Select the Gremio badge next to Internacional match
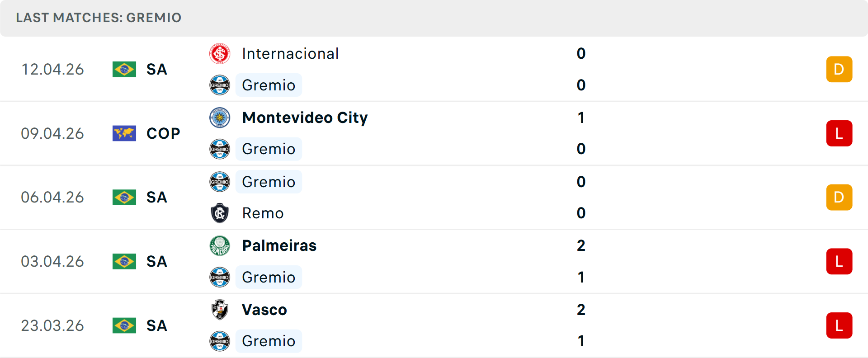This screenshot has height=358, width=868. (220, 85)
